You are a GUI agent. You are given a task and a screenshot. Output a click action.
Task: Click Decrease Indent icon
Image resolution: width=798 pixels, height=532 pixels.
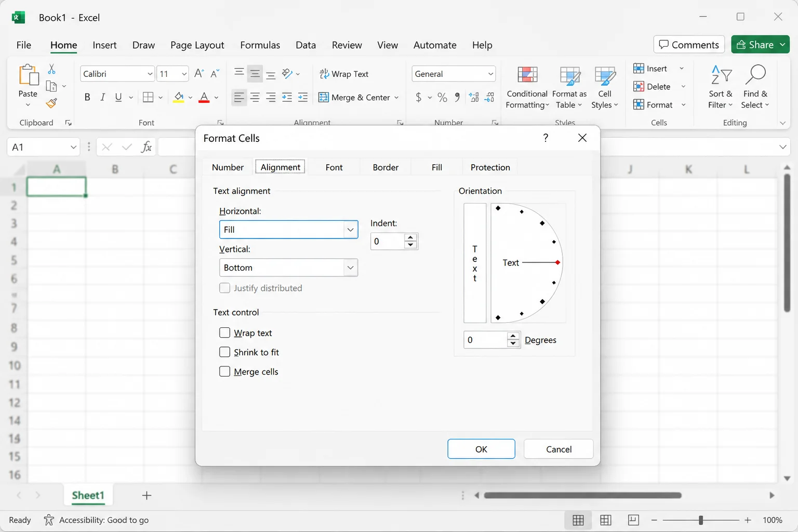pos(287,97)
